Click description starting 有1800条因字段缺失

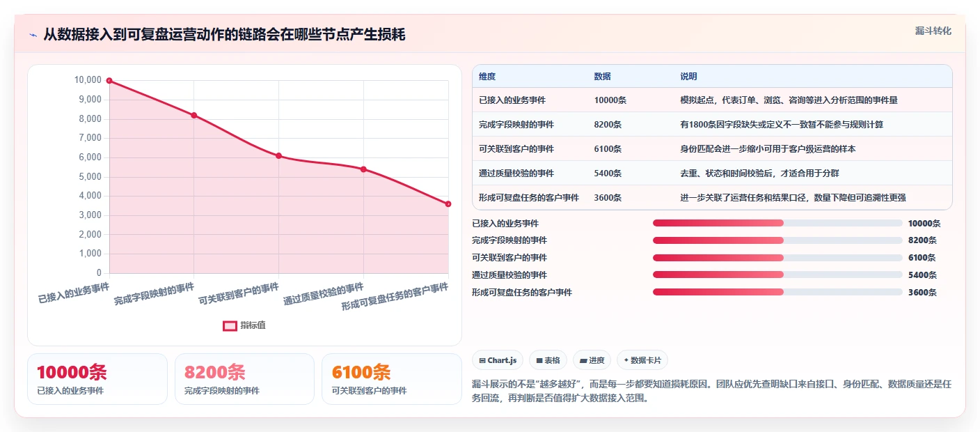pos(782,125)
